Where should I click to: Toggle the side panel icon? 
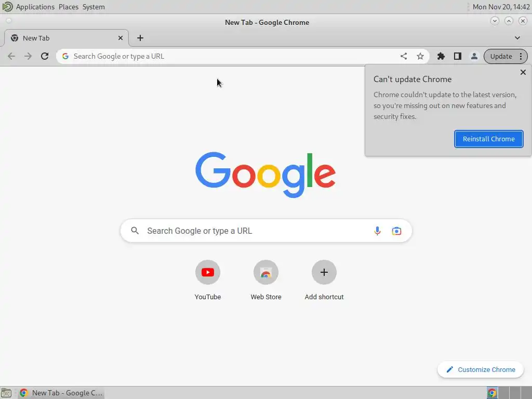click(457, 56)
